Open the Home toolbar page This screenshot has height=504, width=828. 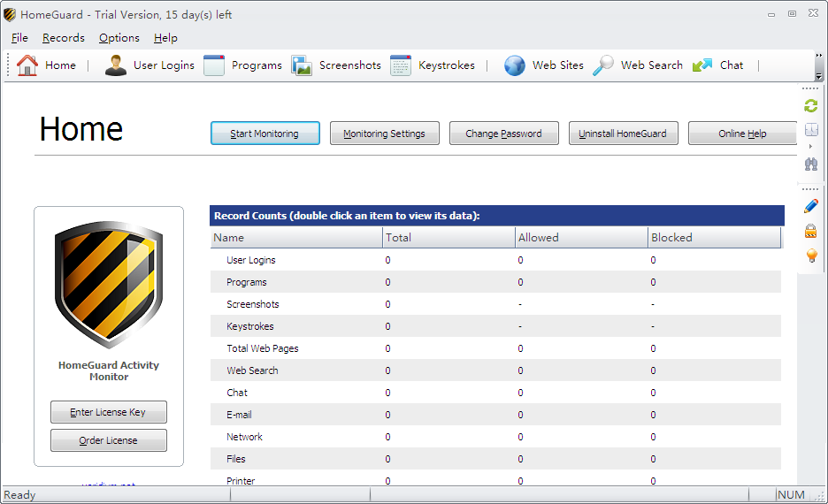click(x=47, y=65)
